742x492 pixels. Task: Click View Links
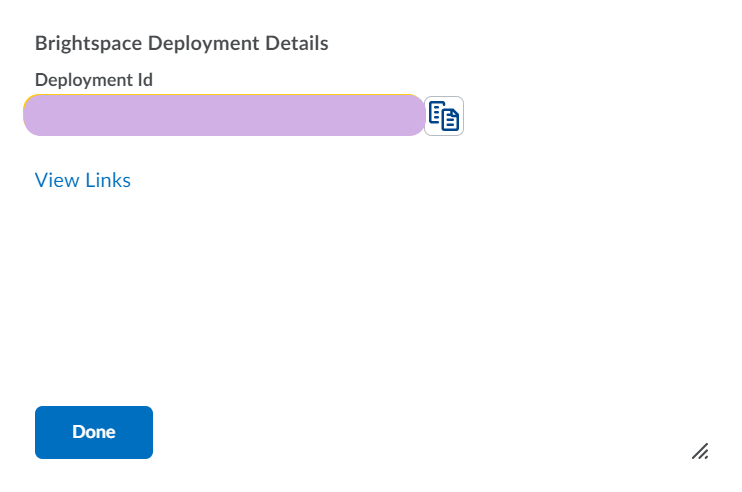[83, 180]
